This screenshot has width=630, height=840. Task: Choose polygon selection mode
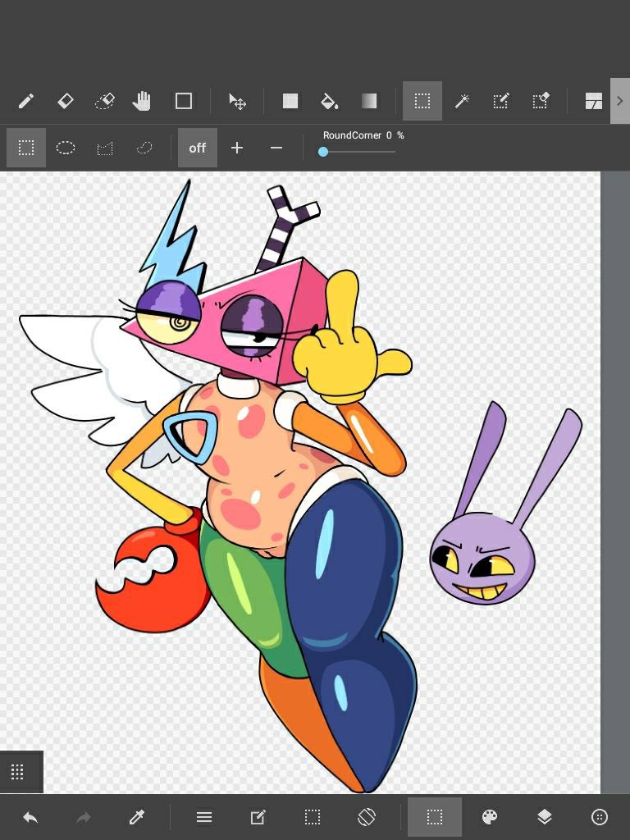(x=105, y=148)
